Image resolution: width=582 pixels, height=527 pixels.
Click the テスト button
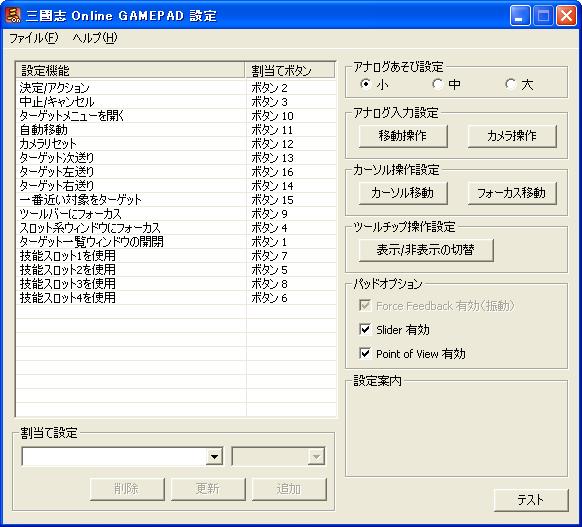click(x=531, y=500)
